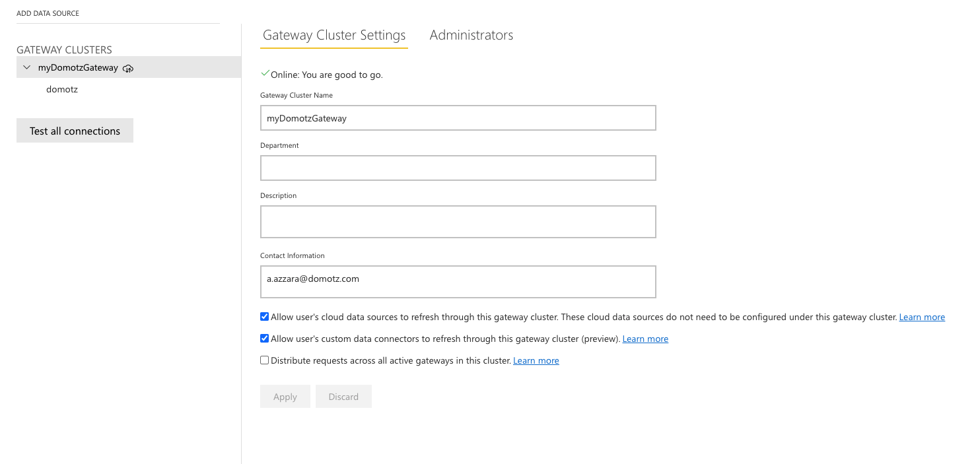Screen dimensions: 980x464
Task: Select the domotz data source
Action: pos(62,89)
